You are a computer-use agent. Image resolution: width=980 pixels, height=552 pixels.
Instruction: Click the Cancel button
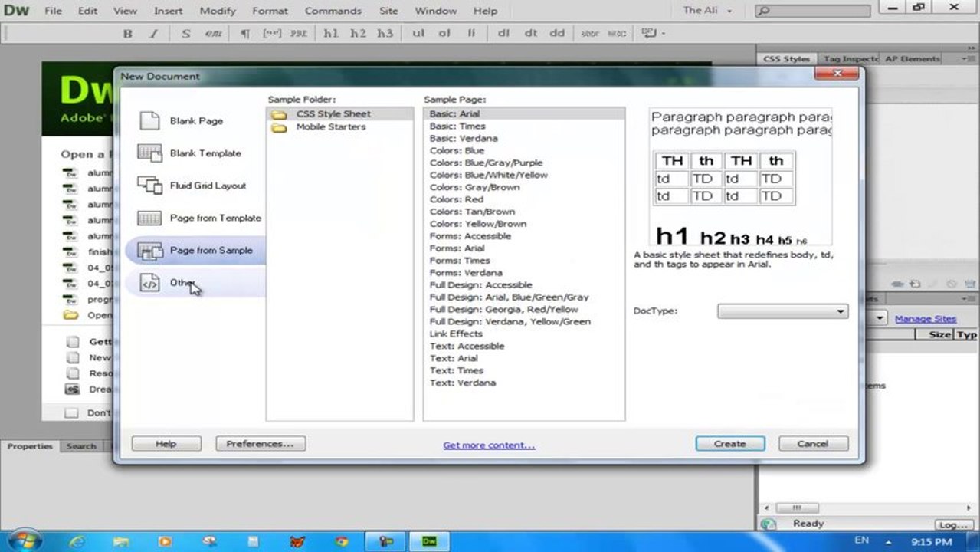point(813,443)
